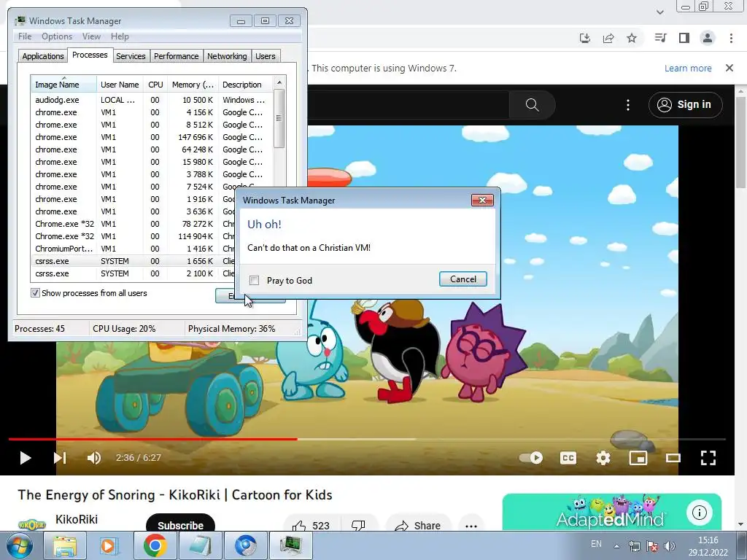Click Chrome install/download page icon
The width and height of the screenshot is (747, 560).
click(584, 38)
